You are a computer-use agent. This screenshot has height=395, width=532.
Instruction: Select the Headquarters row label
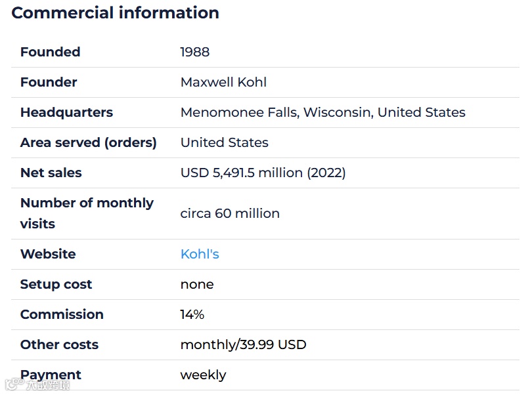pyautogui.click(x=66, y=112)
